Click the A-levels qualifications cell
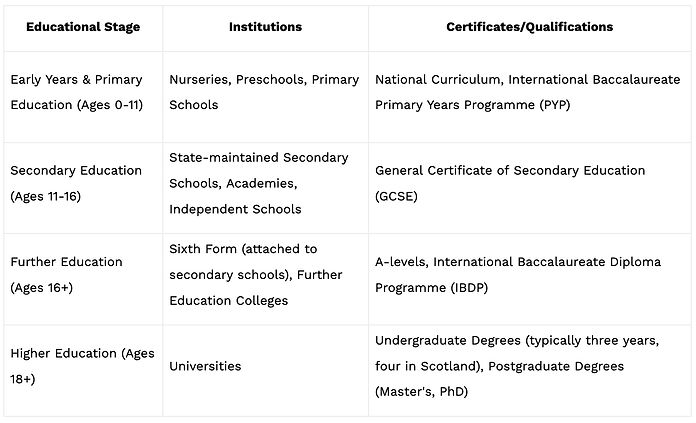Screen dimensions: 696x423 pyautogui.click(x=518, y=274)
